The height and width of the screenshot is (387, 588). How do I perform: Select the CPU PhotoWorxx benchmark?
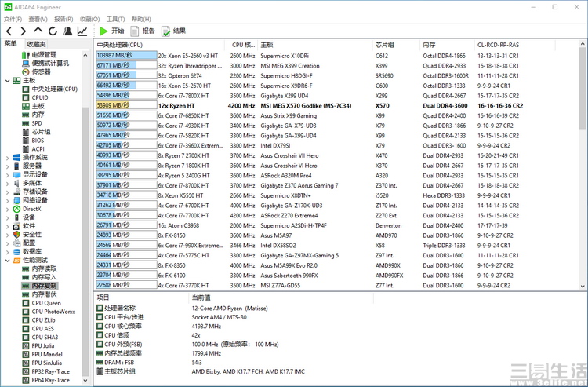[53, 312]
